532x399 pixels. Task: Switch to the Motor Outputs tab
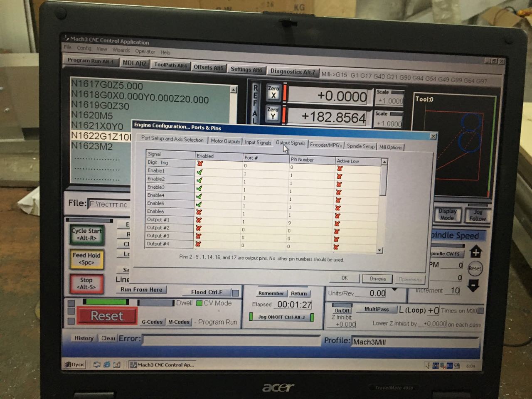pos(225,141)
